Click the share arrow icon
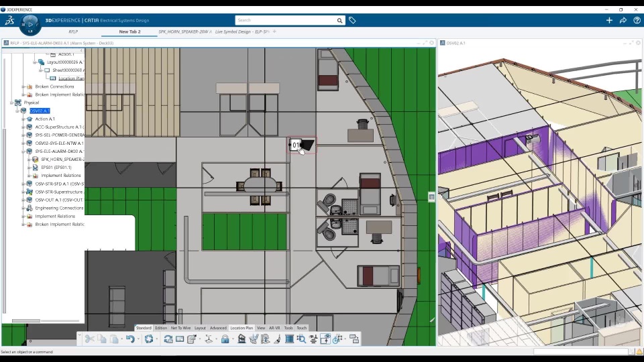Viewport: 644px width, 362px height. pos(623,20)
